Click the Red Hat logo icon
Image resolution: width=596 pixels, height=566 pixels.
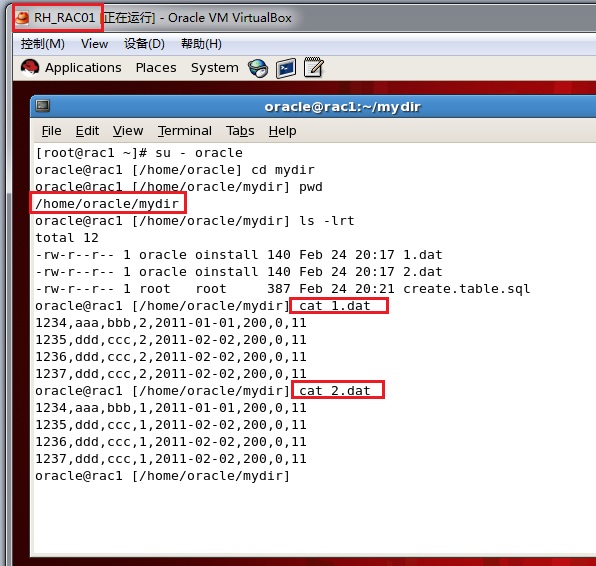click(x=30, y=68)
